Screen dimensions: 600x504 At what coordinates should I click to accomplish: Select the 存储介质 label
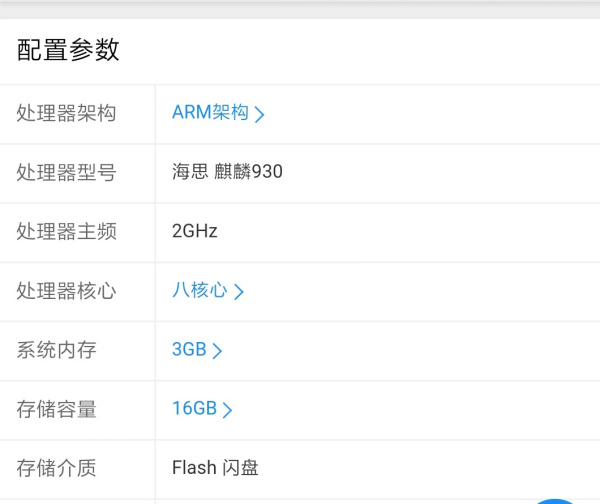[56, 468]
